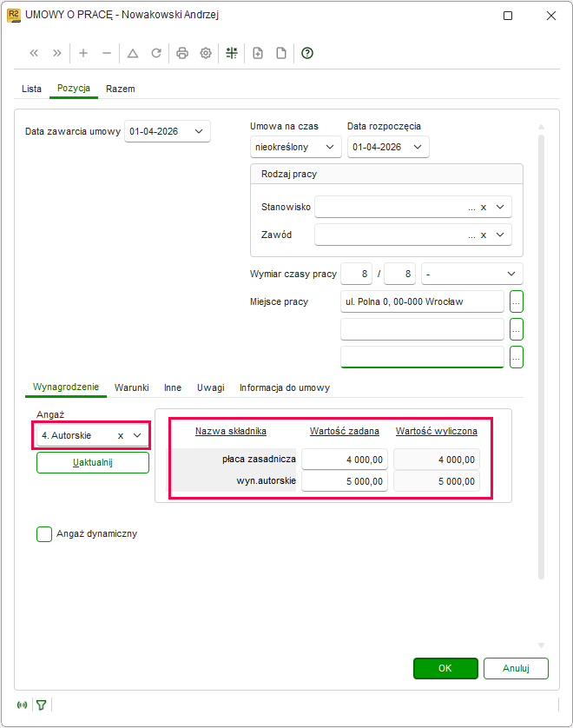Image resolution: width=573 pixels, height=728 pixels.
Task: Add a new record with the plus icon
Action: click(x=83, y=53)
